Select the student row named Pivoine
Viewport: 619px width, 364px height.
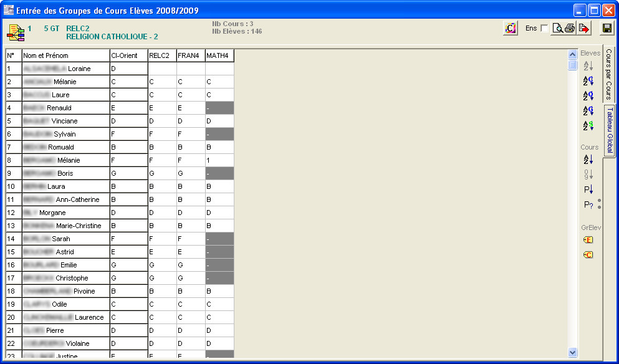[120, 291]
